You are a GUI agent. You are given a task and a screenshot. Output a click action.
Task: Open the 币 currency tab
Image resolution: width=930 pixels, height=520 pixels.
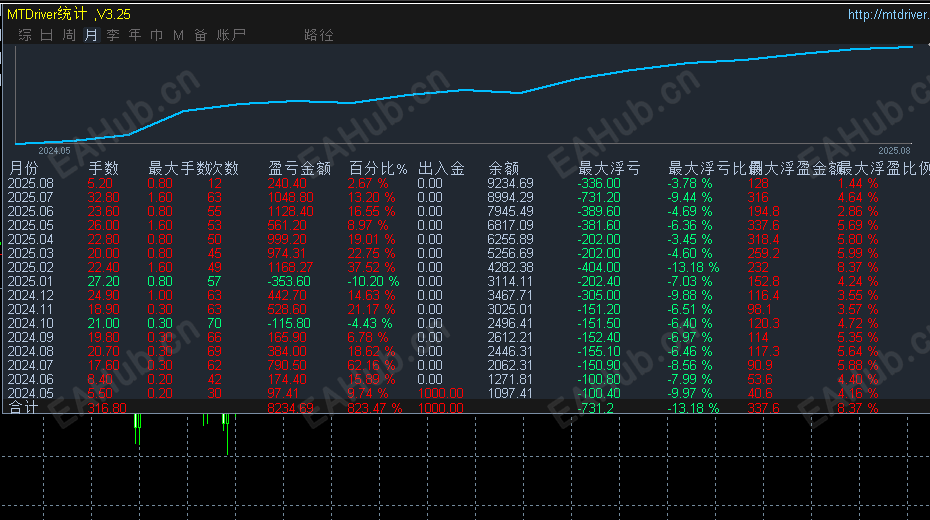(x=157, y=35)
